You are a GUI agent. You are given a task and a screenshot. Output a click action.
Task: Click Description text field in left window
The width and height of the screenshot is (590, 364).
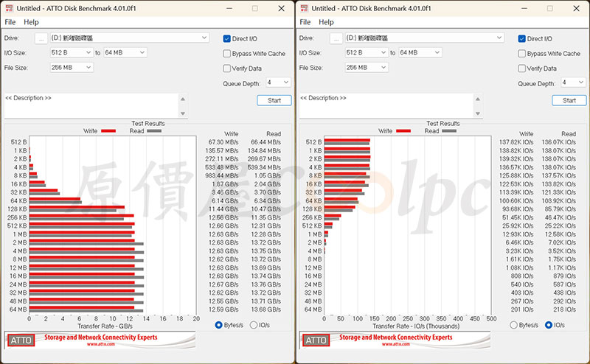(x=91, y=105)
